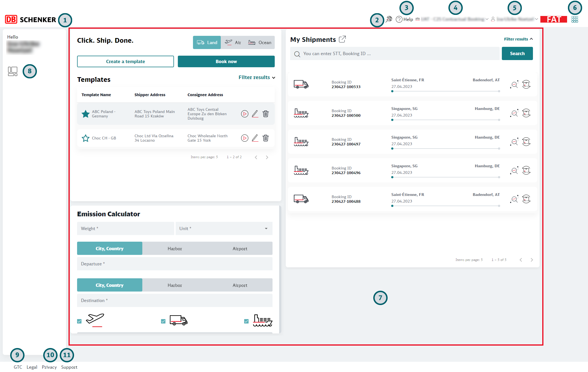Open the app grid launcher icon

coord(575,19)
